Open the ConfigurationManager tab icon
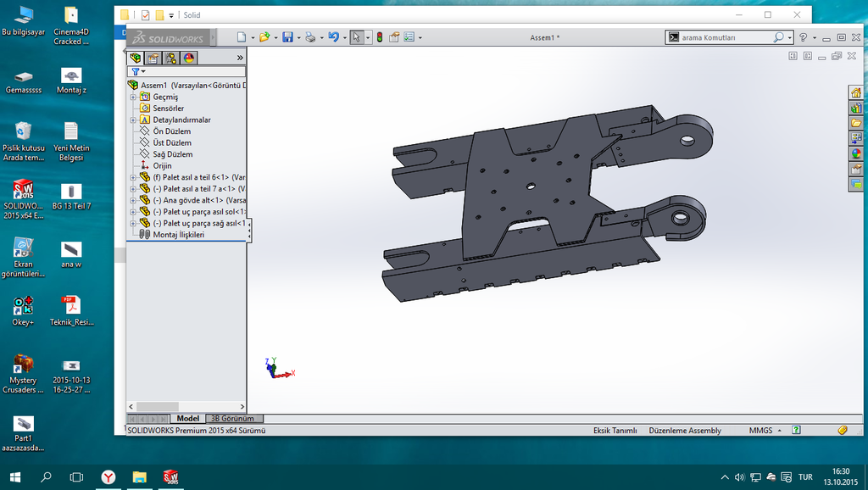Screen dimensions: 868x490 pos(171,58)
